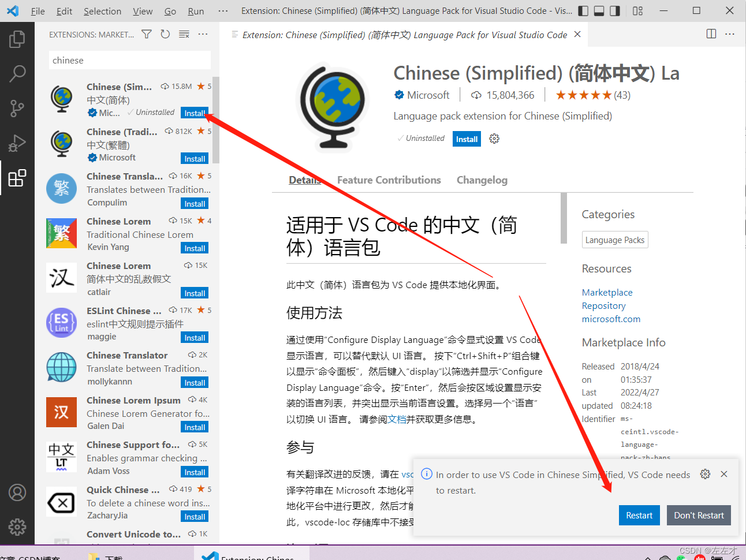
Task: Open the Source Control view
Action: pyautogui.click(x=17, y=108)
